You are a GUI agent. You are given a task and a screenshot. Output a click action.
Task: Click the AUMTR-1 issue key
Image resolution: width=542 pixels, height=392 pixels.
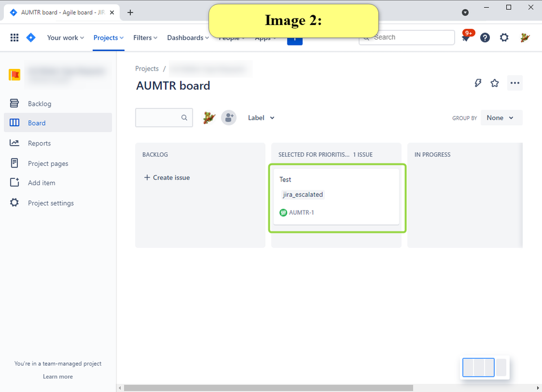(302, 213)
